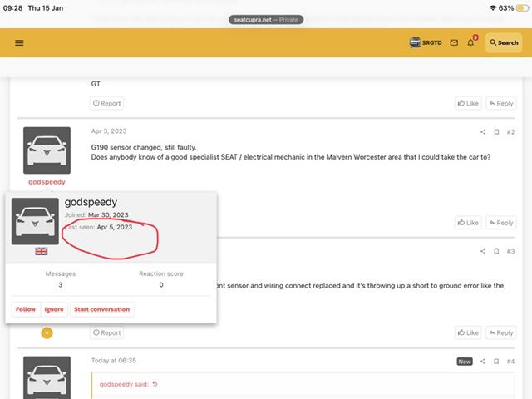Open the red godspeedy username link
Screen dimensions: 532x399
click(47, 181)
